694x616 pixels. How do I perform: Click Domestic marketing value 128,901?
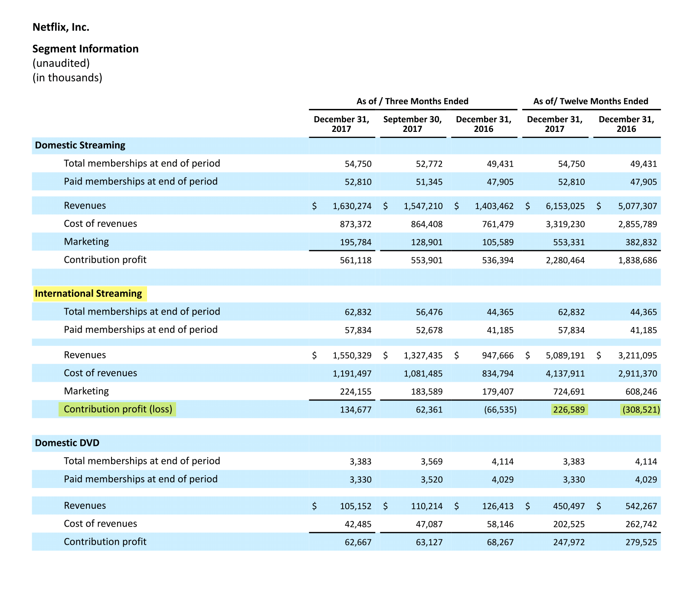pyautogui.click(x=427, y=242)
